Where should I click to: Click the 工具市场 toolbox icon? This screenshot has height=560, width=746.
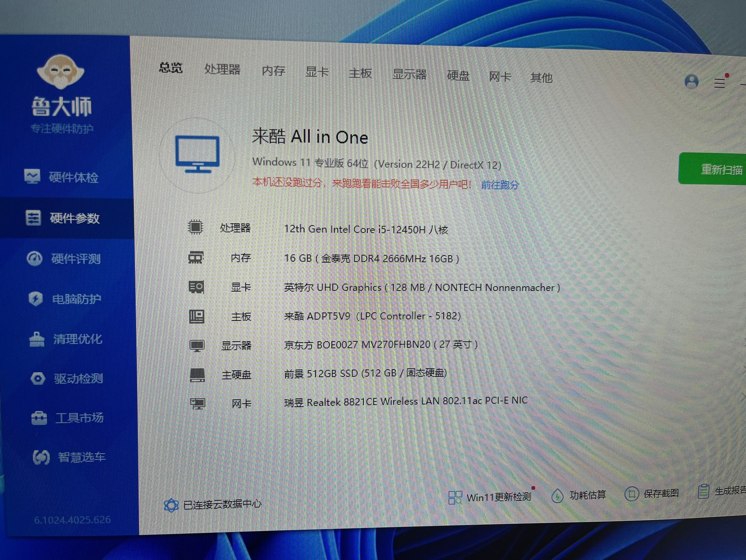[39, 418]
